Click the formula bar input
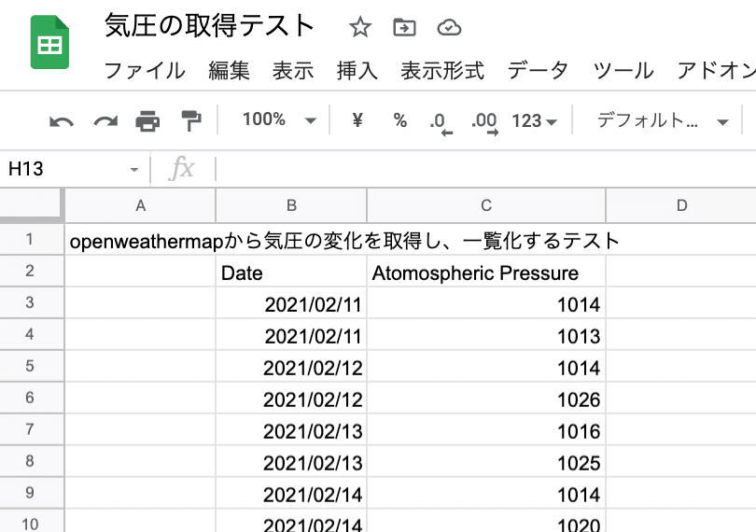This screenshot has height=532, width=756. coord(486,169)
